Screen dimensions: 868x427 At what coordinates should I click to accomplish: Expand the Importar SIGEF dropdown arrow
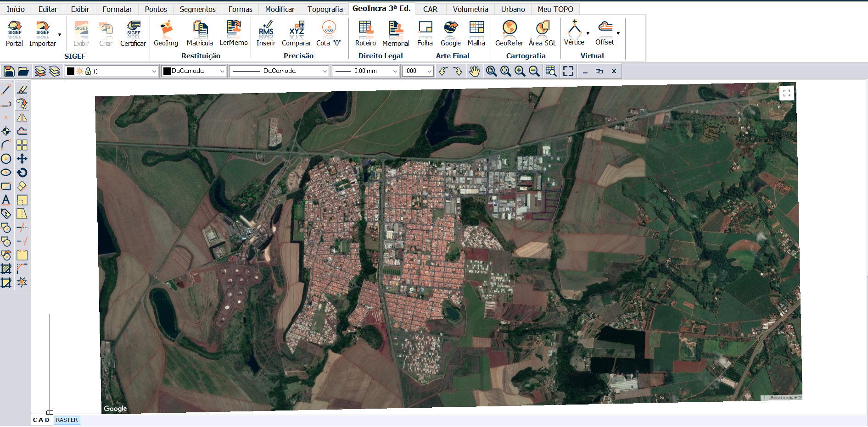60,35
